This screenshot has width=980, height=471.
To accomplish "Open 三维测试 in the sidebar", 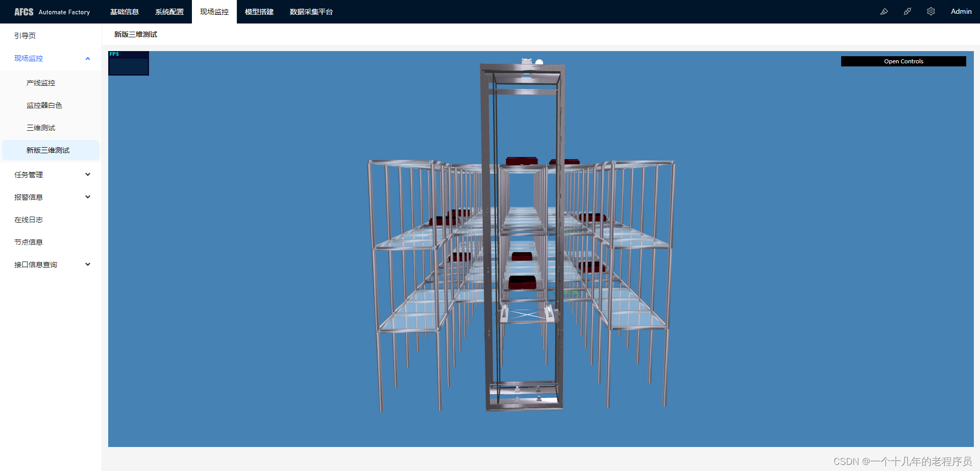I will point(51,128).
